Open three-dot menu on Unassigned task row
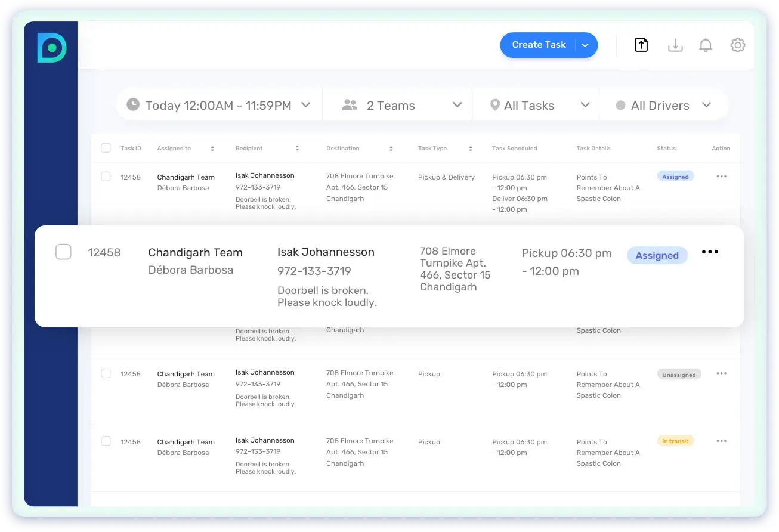 point(721,374)
